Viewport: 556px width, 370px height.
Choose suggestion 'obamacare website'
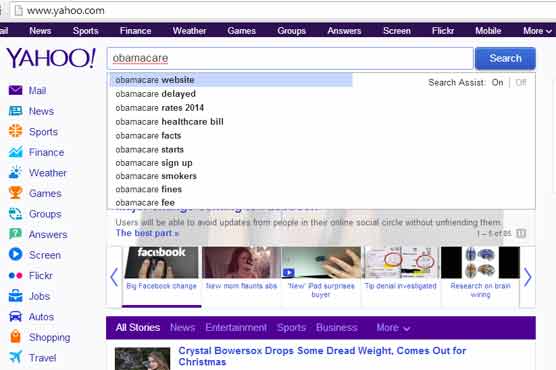[x=231, y=80]
